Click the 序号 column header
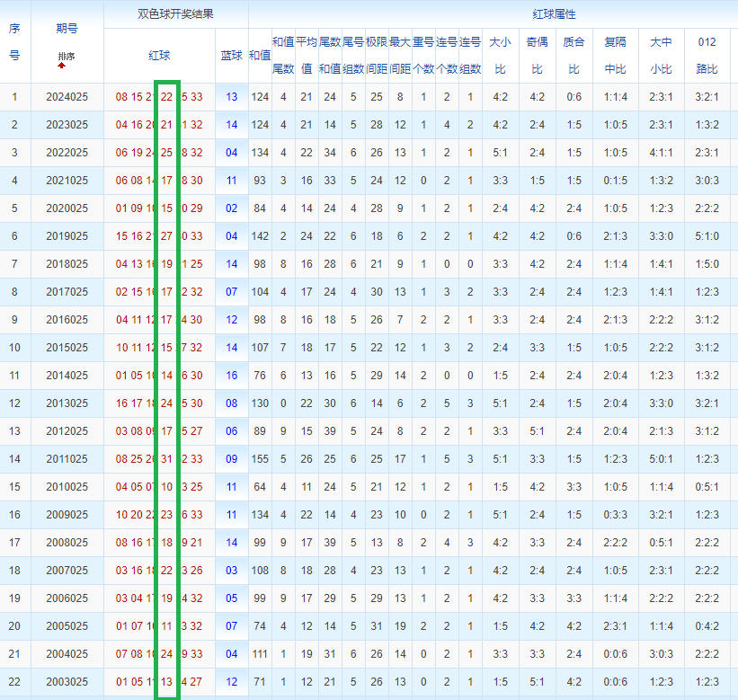This screenshot has height=700, width=738. tap(14, 41)
